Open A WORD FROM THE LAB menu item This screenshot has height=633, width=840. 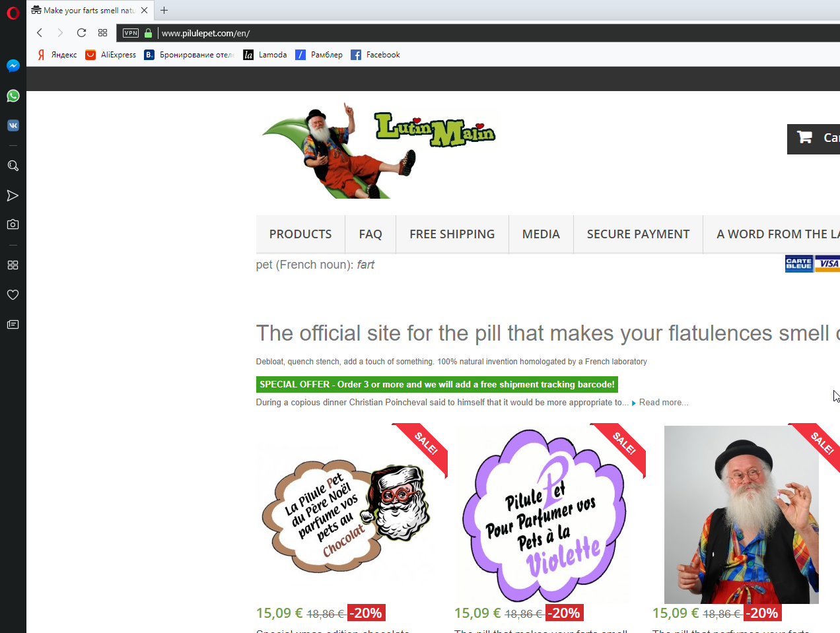click(771, 234)
